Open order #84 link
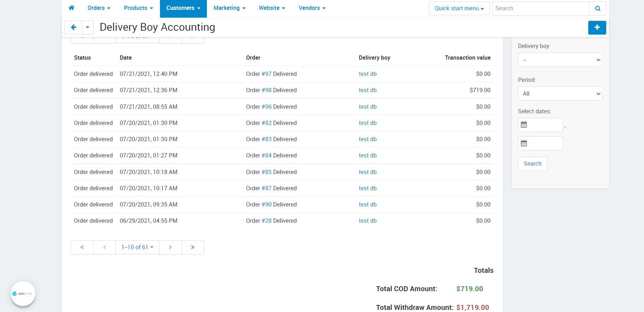Screen dimensions: 644x312 [267, 155]
